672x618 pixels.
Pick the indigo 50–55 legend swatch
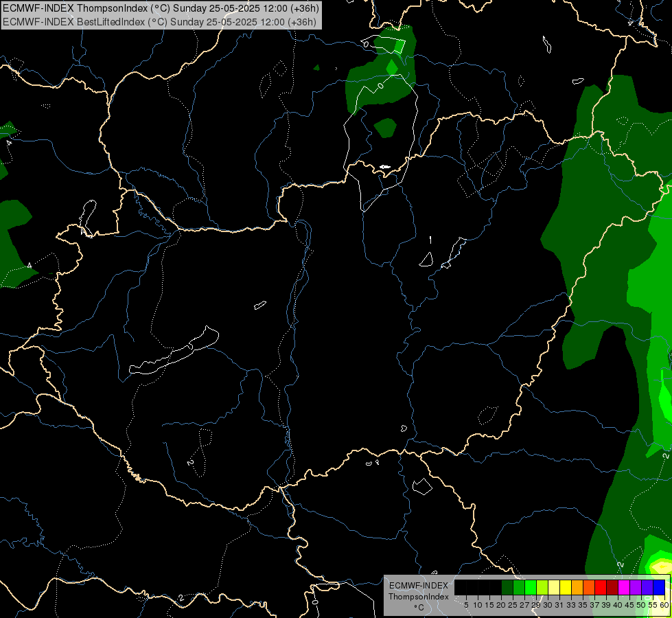point(647,587)
